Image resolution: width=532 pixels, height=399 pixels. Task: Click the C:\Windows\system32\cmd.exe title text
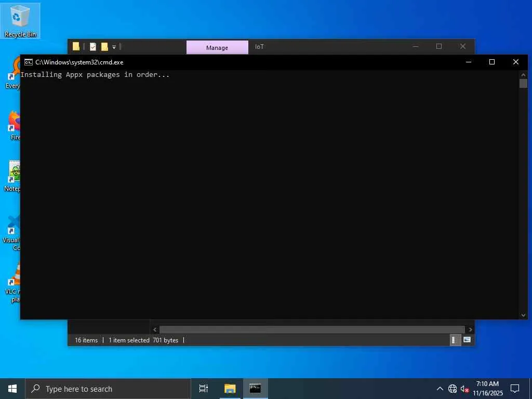79,62
